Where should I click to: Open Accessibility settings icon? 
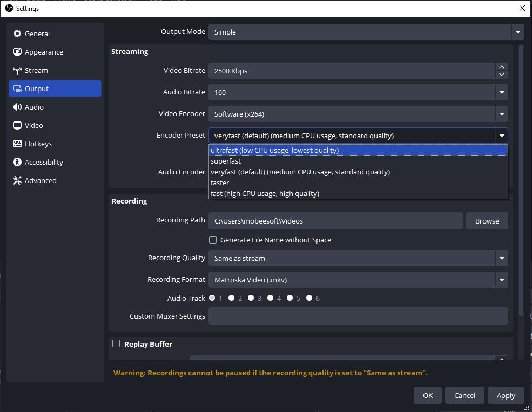[17, 162]
